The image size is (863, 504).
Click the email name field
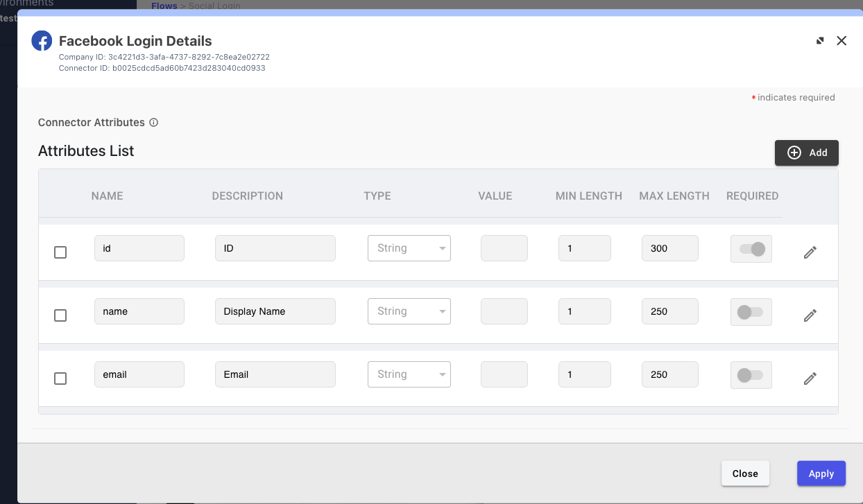(x=139, y=374)
